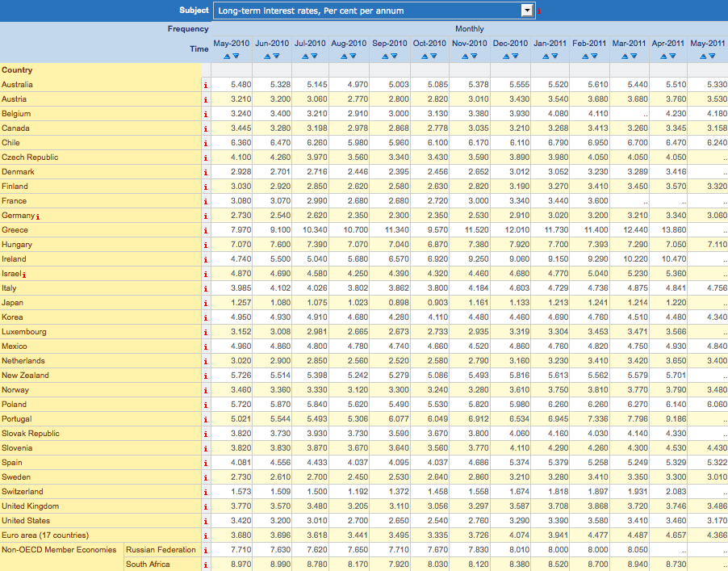The height and width of the screenshot is (571, 728).
Task: Sort Oct-2010 column descending with down arrow
Action: 434,56
